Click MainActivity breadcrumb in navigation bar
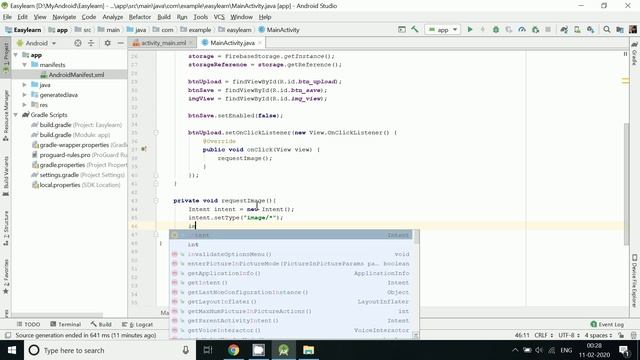The image size is (640, 360). point(279,30)
